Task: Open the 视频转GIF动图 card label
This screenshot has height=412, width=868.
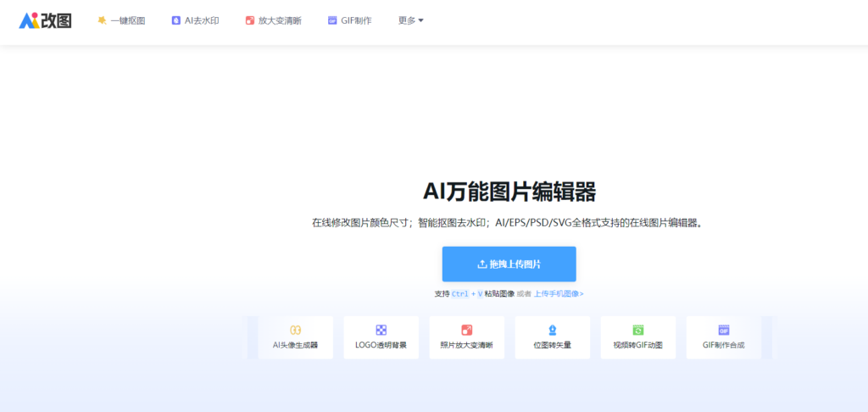Action: (638, 345)
